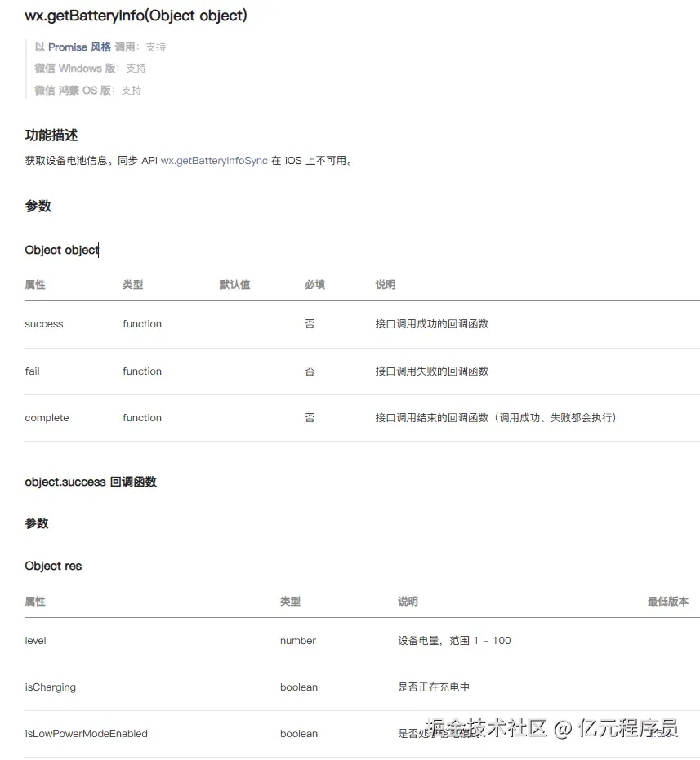The width and height of the screenshot is (700, 760).
Task: Select the isLowPowerModeEnabled property row
Action: (86, 733)
